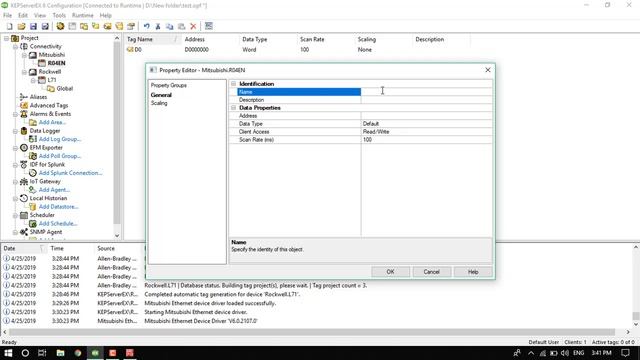Viewport: 640px width, 360px height.
Task: Click the Quick Client toolbar icon
Action: click(209, 26)
